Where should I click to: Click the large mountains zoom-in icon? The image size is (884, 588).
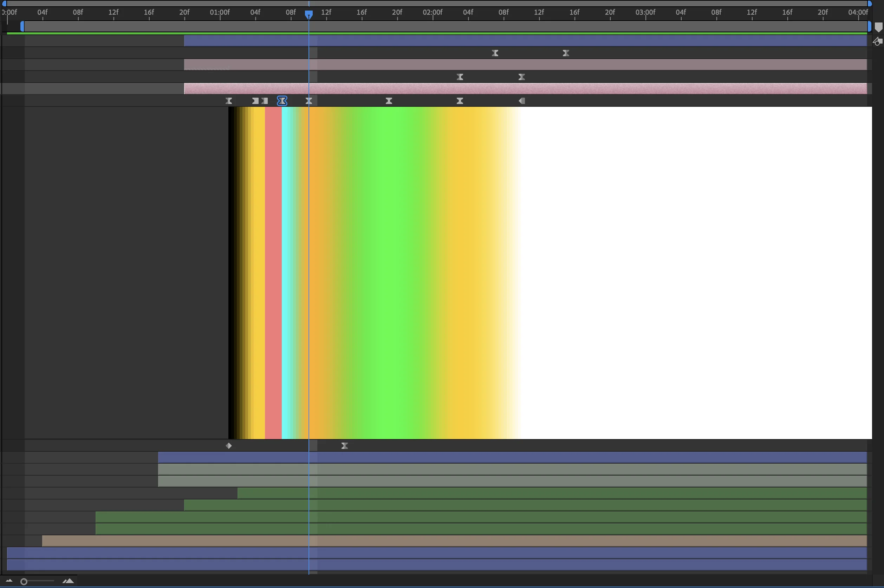coord(68,581)
